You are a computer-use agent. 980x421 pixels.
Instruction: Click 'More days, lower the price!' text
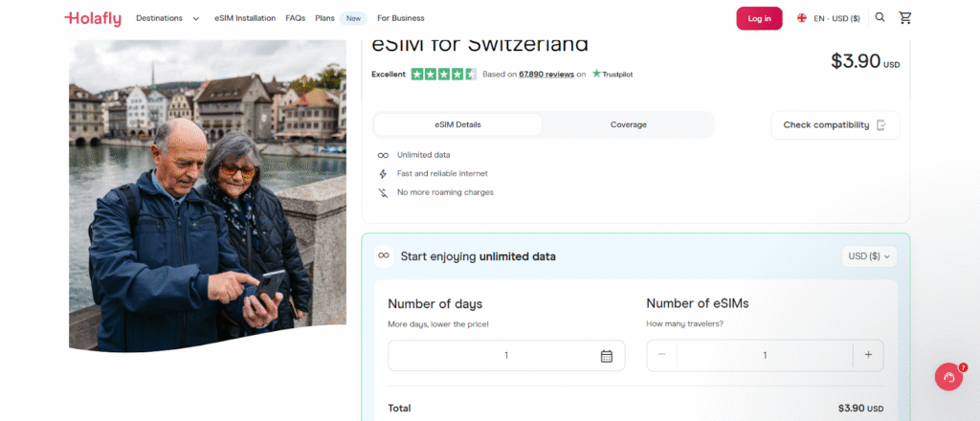point(438,324)
